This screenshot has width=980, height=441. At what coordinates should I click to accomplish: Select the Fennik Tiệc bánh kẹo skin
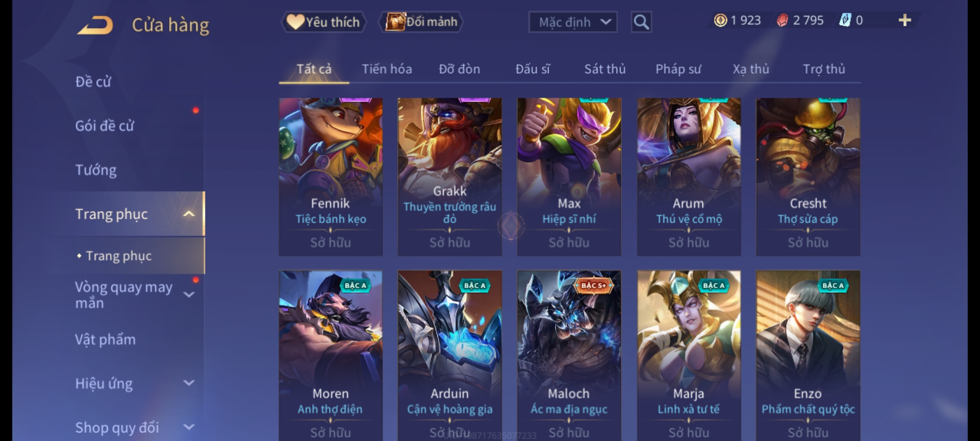(x=331, y=177)
